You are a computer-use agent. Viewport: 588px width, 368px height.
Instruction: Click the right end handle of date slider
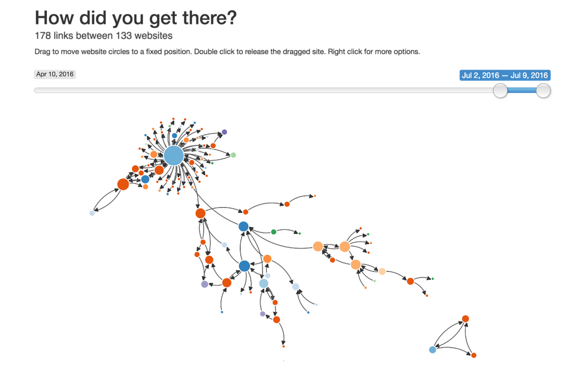click(x=543, y=91)
